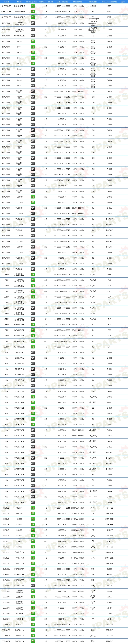This screenshot has height=644, width=128.
Task: Click the petrol icon for Lexus IS 200
Action: (x=33, y=519)
